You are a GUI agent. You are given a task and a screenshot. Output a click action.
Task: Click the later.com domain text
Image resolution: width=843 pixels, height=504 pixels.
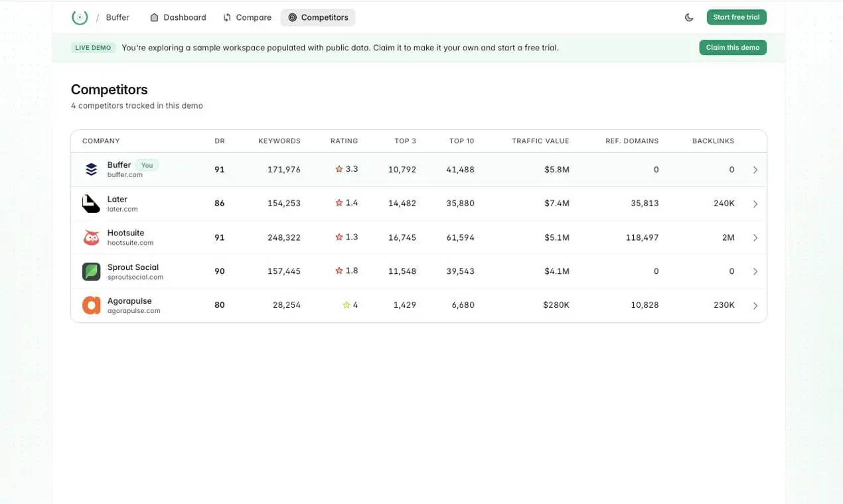coord(123,209)
